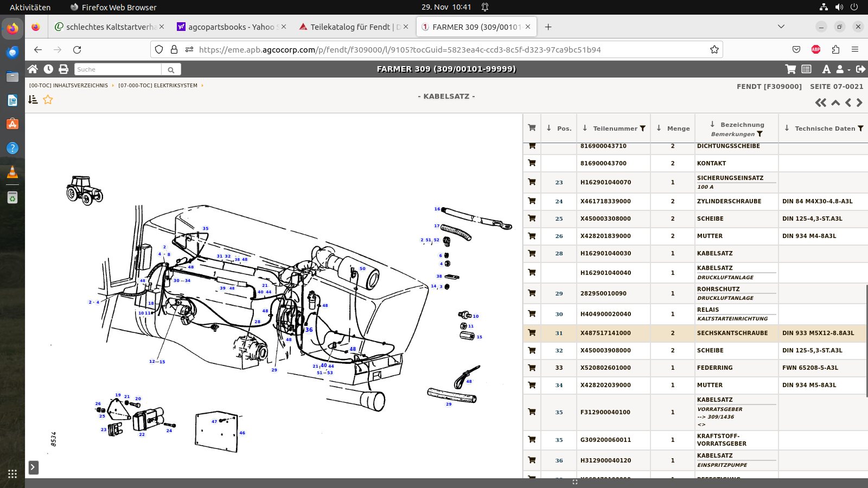The height and width of the screenshot is (488, 868).
Task: Add SECHSKANTSCHRAUBE row to cart
Action: pyautogui.click(x=532, y=333)
